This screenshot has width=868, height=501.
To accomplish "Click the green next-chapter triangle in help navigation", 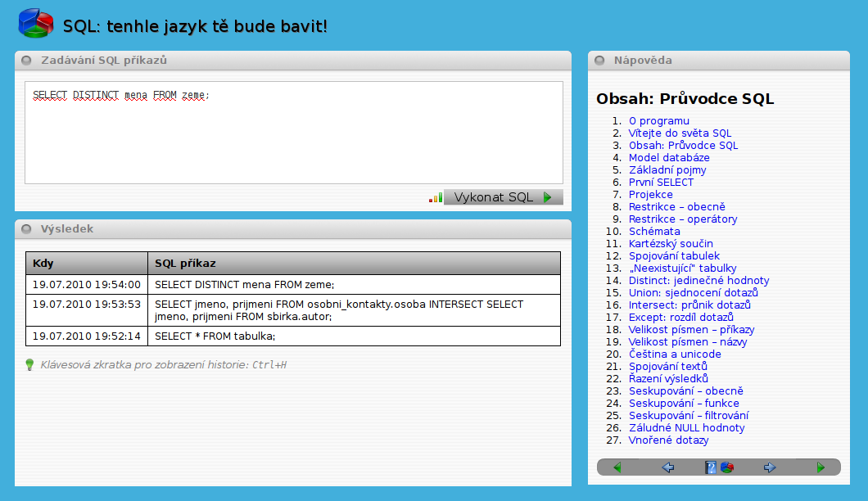I will click(821, 467).
